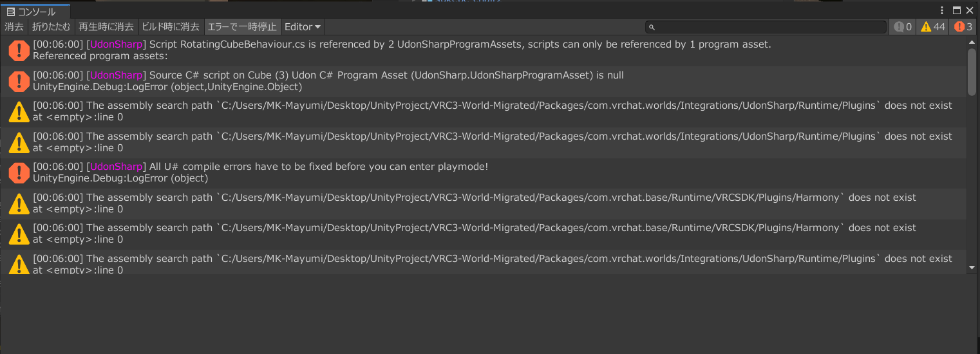
Task: Toggle the warning messages filter showing 44
Action: [933, 27]
